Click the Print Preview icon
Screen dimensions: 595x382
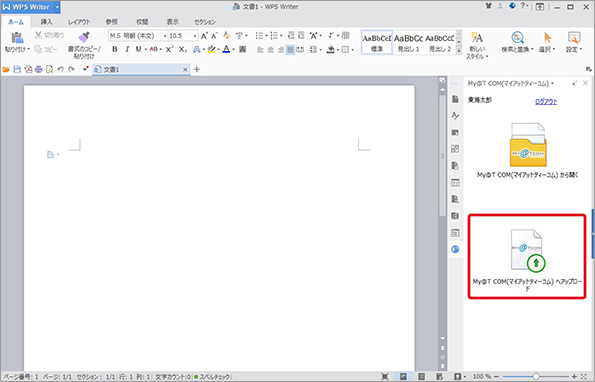[x=49, y=69]
